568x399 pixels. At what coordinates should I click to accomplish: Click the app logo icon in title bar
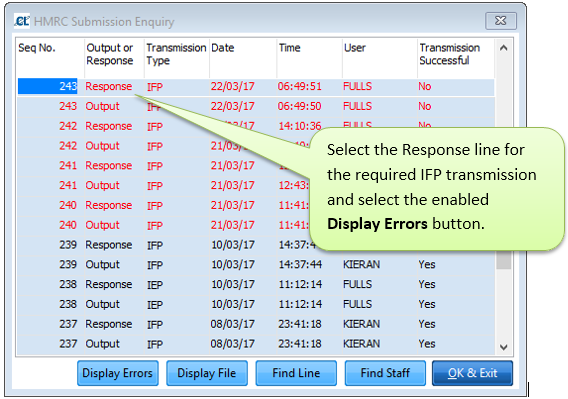22,21
